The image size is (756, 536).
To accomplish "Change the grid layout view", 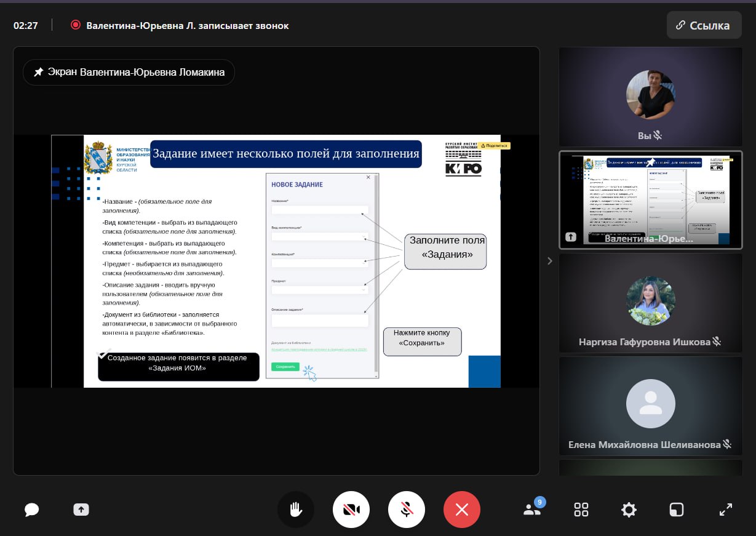I will pos(581,510).
